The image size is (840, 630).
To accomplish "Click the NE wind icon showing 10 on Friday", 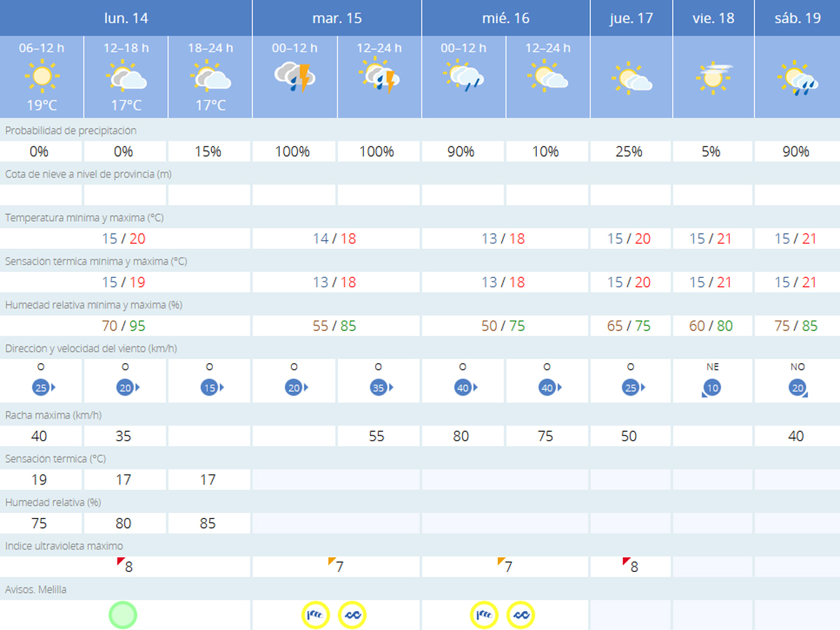I will [x=713, y=388].
